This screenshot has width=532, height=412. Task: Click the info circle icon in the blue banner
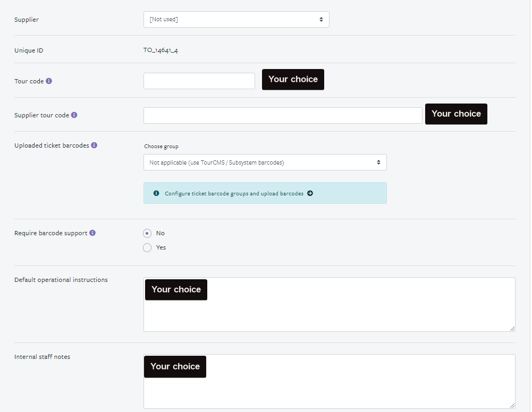(156, 193)
